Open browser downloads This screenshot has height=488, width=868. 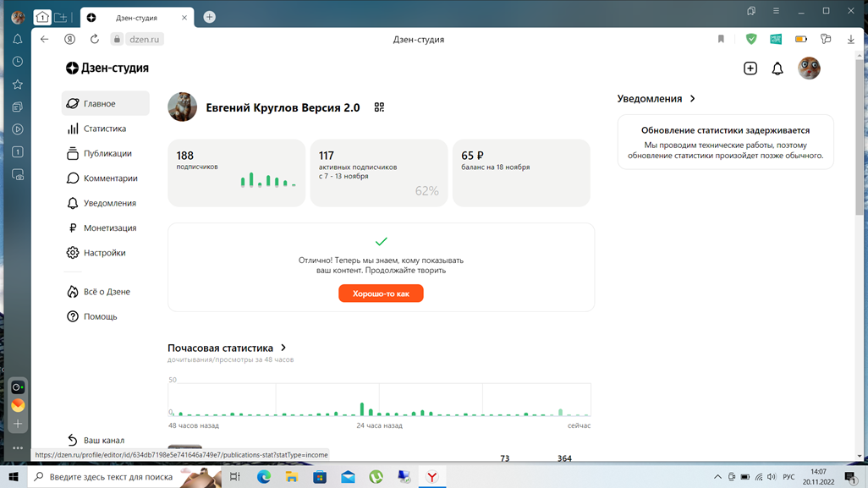coord(851,39)
